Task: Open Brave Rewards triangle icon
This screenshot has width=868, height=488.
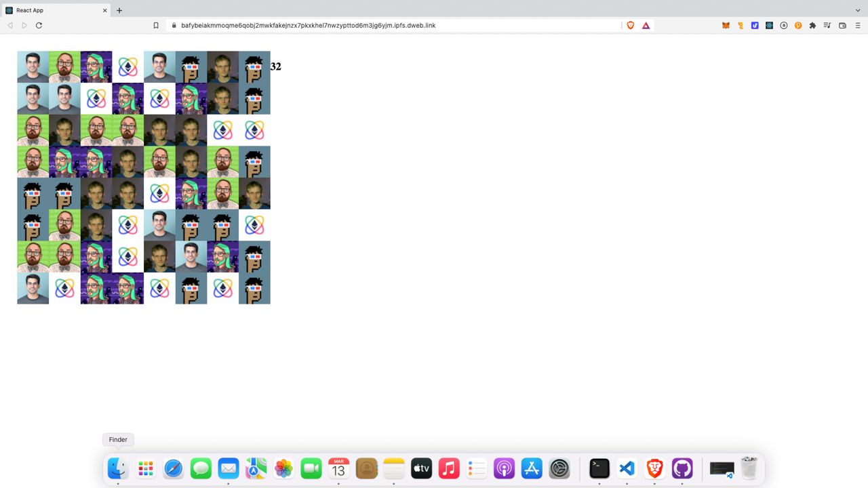Action: point(646,25)
